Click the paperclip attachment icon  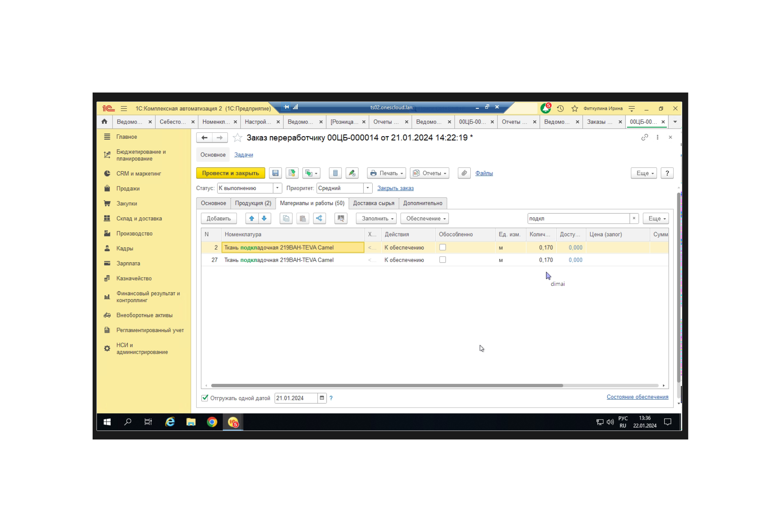[x=464, y=173]
